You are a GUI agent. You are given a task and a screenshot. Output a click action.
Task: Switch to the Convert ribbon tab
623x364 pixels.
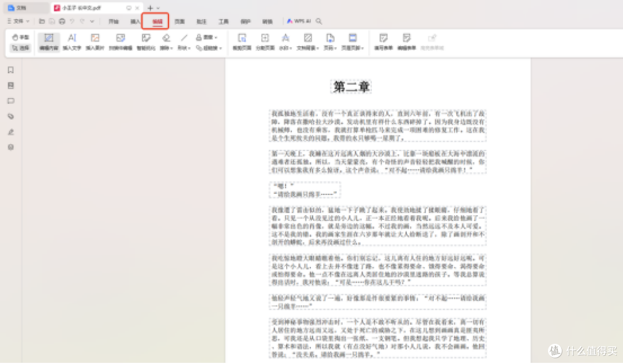268,21
